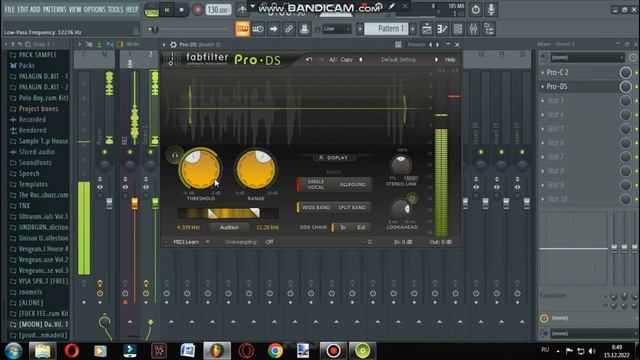Viewport: 640px width, 360px height.
Task: Click the red record button
Action: tap(198, 9)
